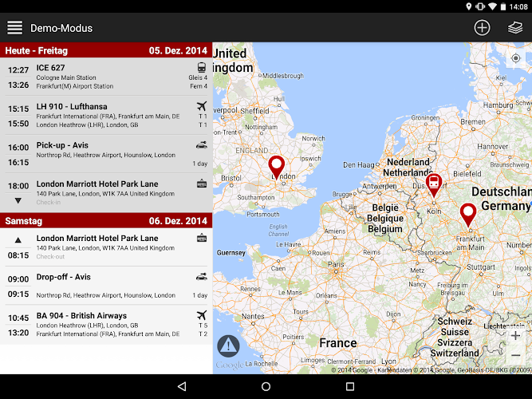Tap Cologne Main Station text
This screenshot has height=399, width=532.
[66, 77]
